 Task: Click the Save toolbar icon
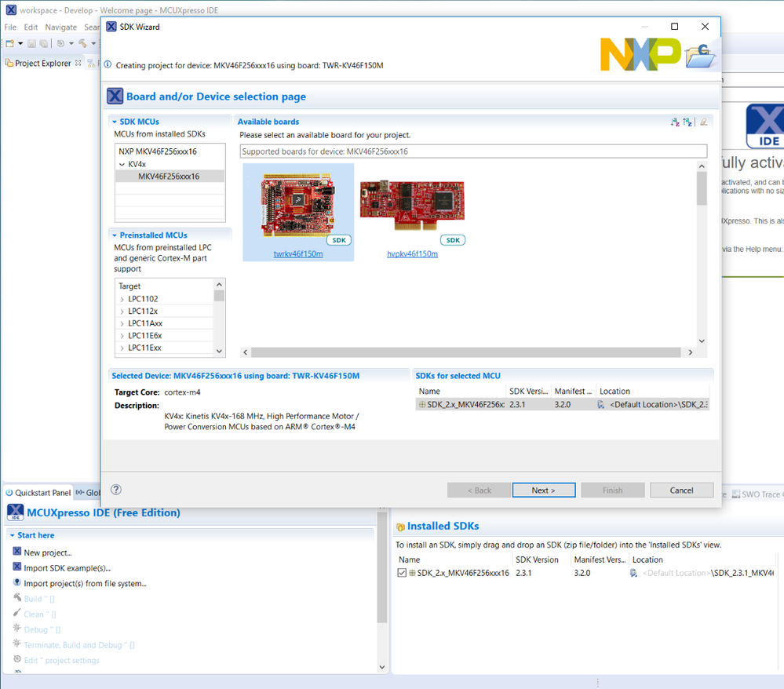point(31,43)
